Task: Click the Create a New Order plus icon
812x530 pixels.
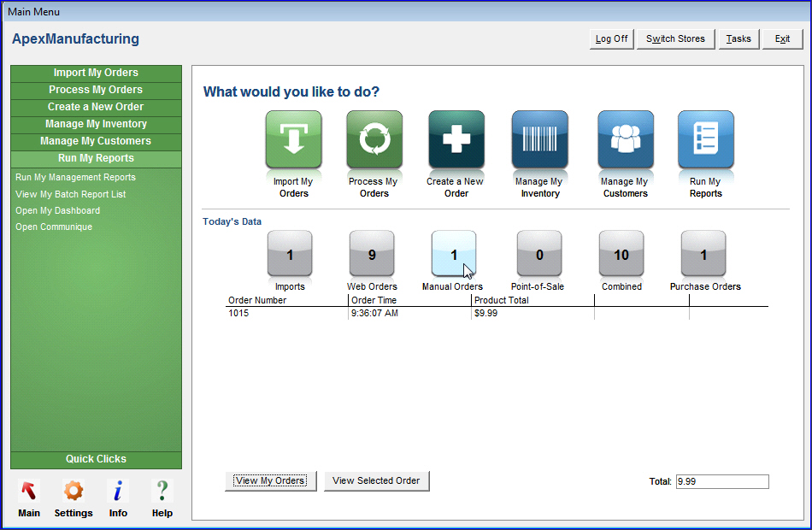Action: pos(456,139)
